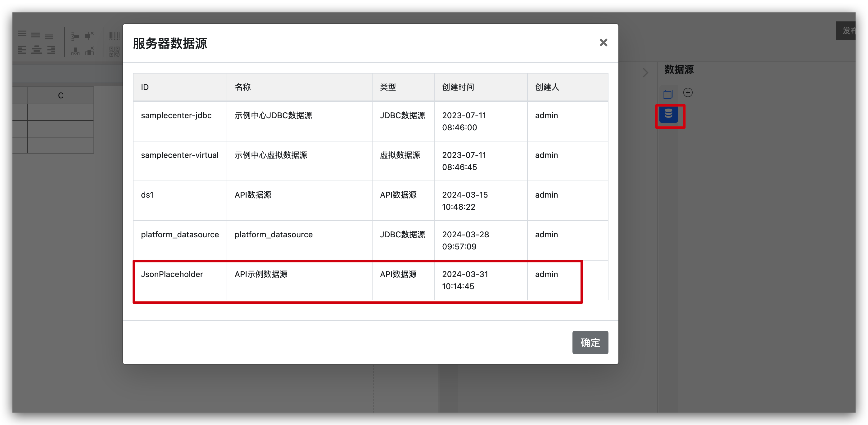The width and height of the screenshot is (868, 425).
Task: Select column C header in spreadsheet
Action: tap(61, 95)
